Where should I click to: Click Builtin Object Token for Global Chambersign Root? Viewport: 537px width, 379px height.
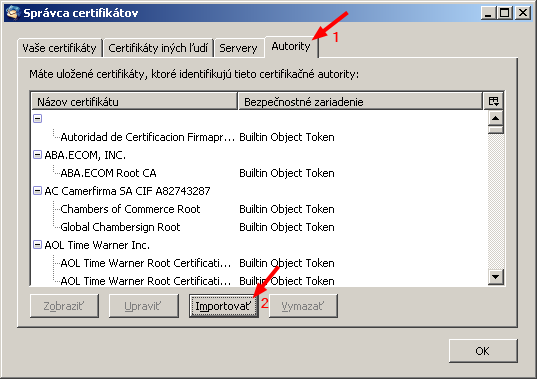[287, 227]
